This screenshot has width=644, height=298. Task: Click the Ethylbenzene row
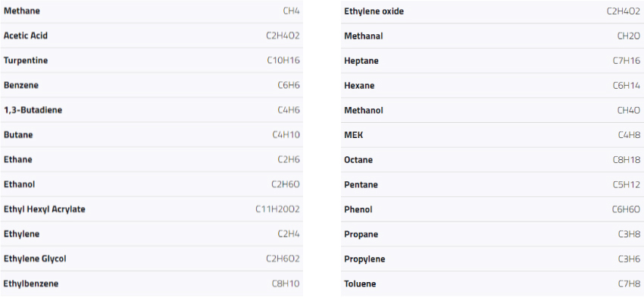(x=152, y=284)
